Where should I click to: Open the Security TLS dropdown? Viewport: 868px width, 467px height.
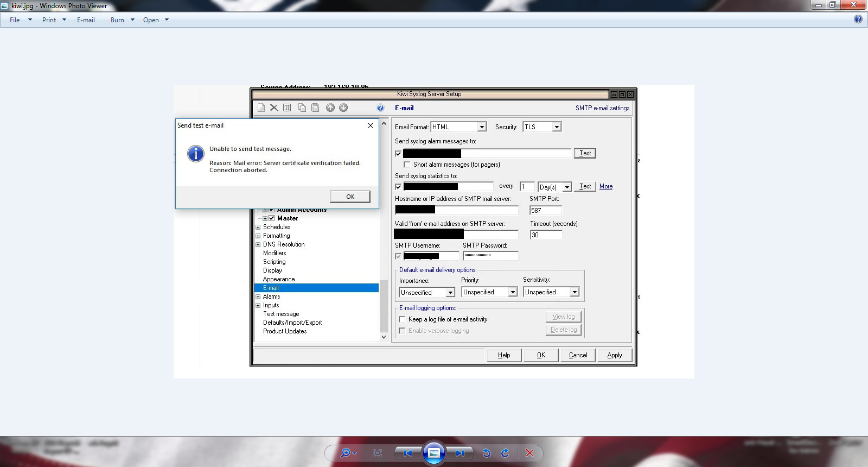click(x=557, y=127)
